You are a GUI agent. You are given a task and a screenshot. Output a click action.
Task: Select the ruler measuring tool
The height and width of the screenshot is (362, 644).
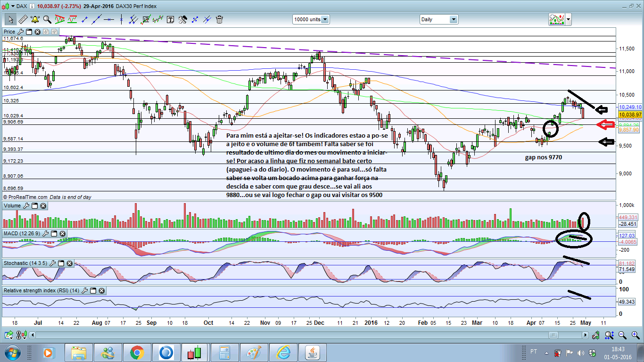click(23, 19)
